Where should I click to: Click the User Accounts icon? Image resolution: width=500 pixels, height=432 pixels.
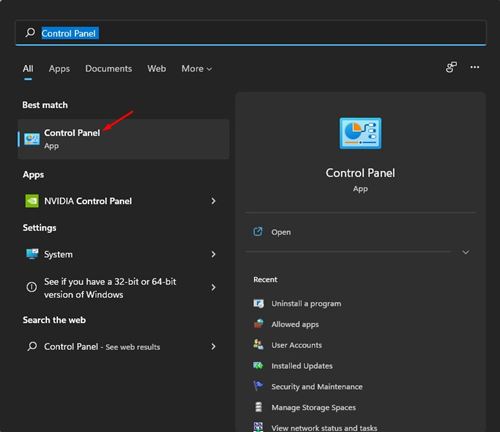258,345
